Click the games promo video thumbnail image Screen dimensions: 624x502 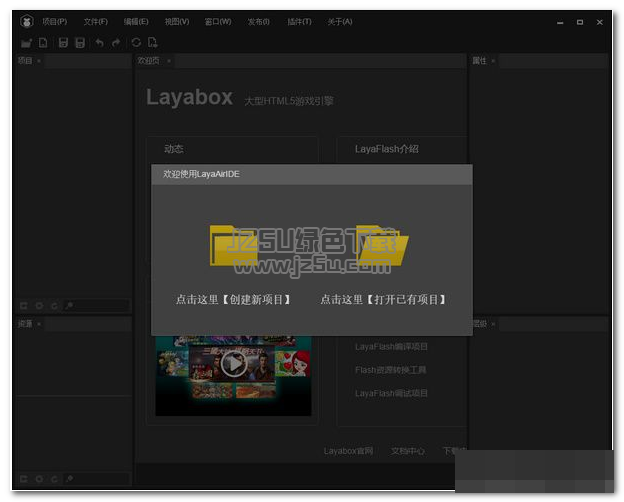233,376
